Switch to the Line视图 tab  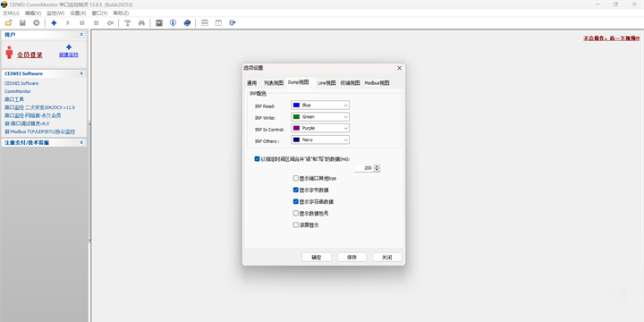pyautogui.click(x=327, y=83)
